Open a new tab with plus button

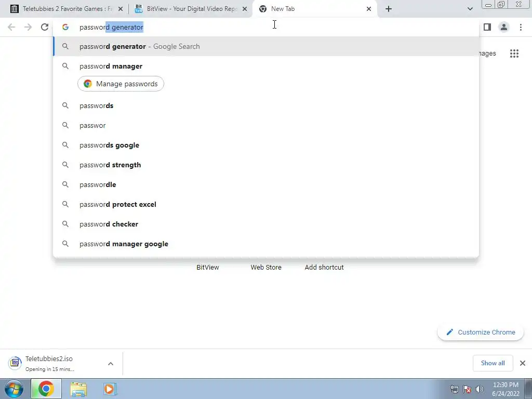389,9
